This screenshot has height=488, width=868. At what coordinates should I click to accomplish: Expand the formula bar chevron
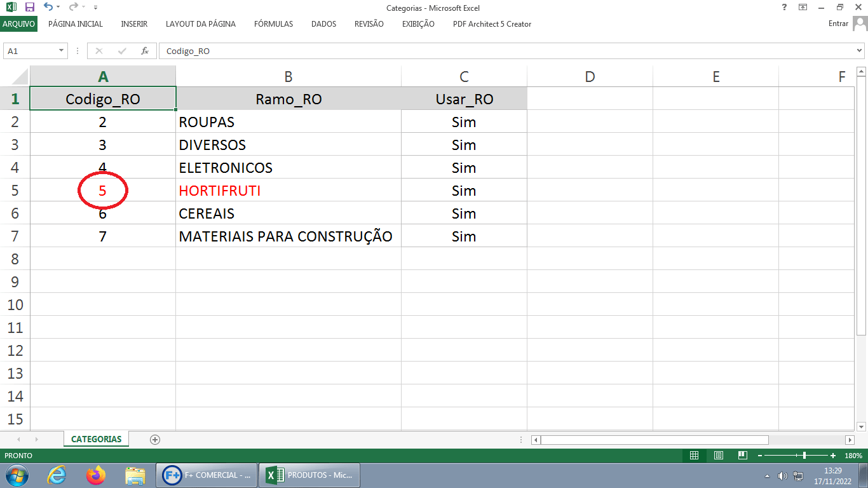pyautogui.click(x=860, y=51)
